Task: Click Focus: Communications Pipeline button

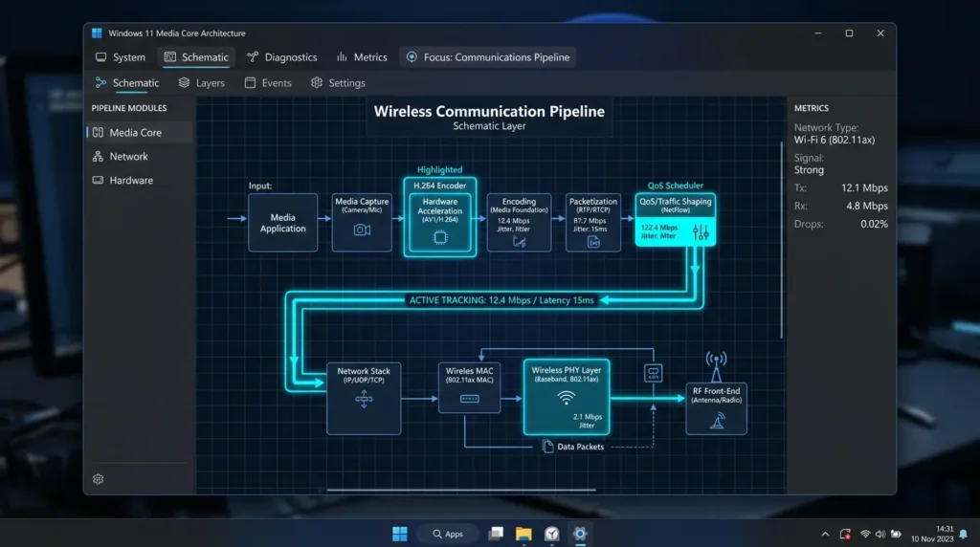Action: point(487,56)
